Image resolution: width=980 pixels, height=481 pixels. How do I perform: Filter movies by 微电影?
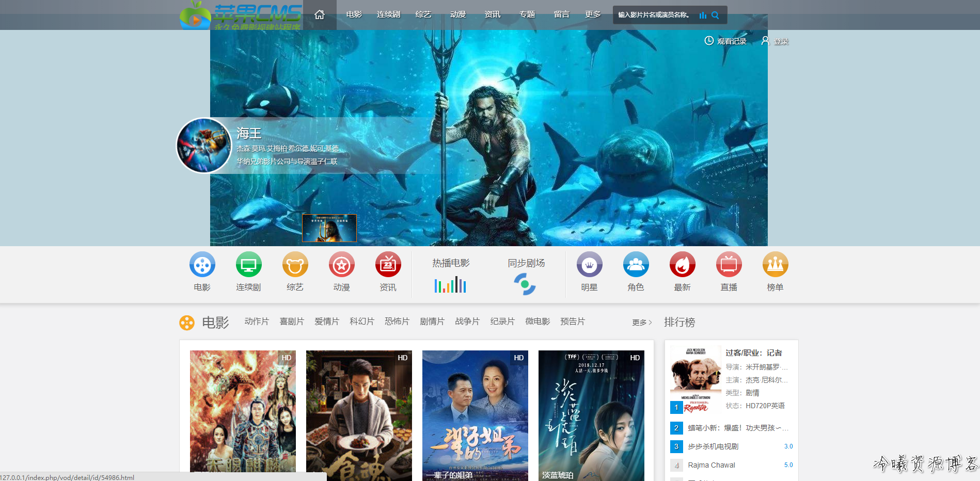click(538, 322)
